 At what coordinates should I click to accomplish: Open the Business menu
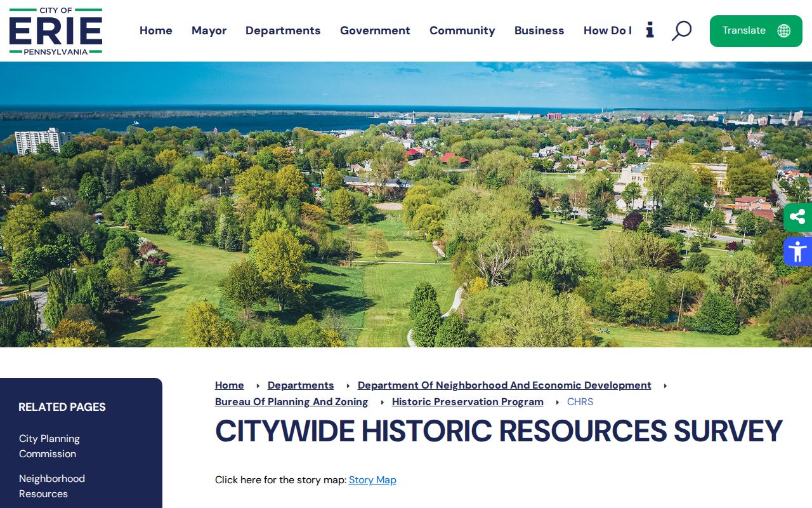[539, 30]
